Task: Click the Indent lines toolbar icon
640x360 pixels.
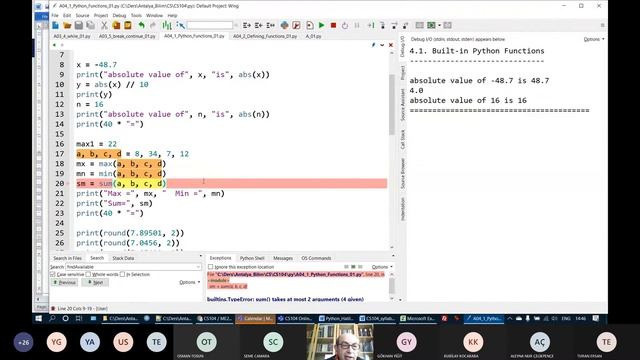Action: point(247,25)
